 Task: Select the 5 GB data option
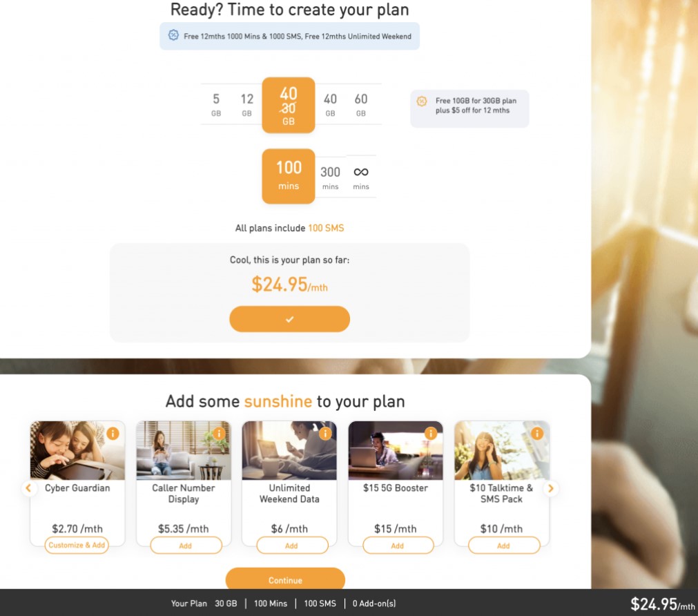[x=216, y=105]
